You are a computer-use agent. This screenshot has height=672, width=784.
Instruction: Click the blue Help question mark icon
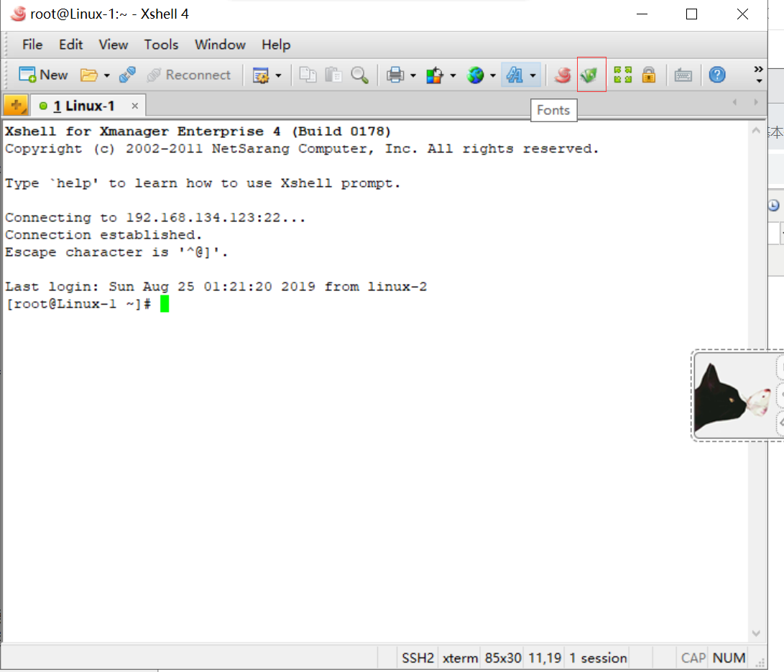click(x=717, y=75)
